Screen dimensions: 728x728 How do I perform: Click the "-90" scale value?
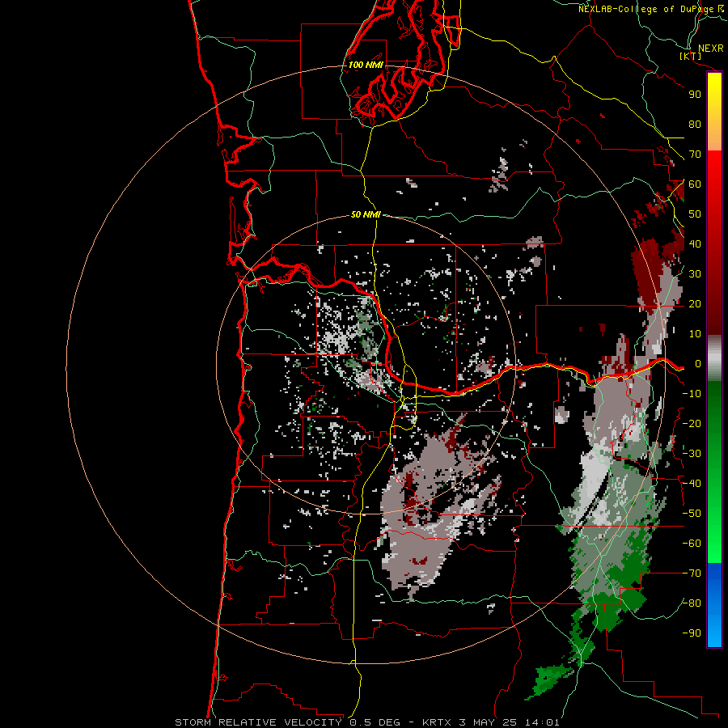692,633
